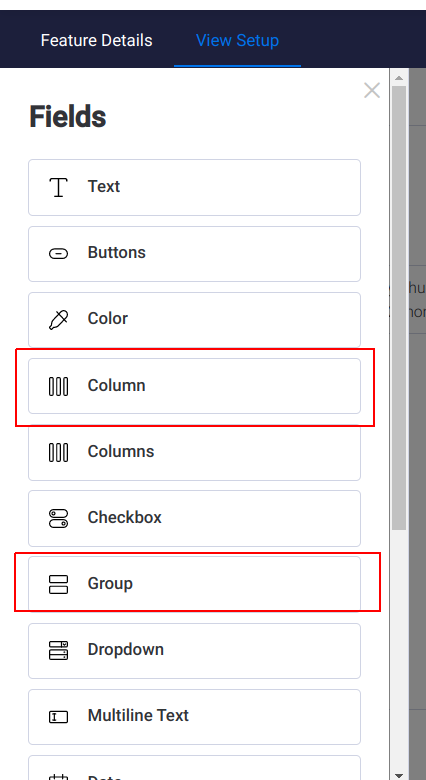Click the Text field T icon
The height and width of the screenshot is (780, 426).
(59, 187)
